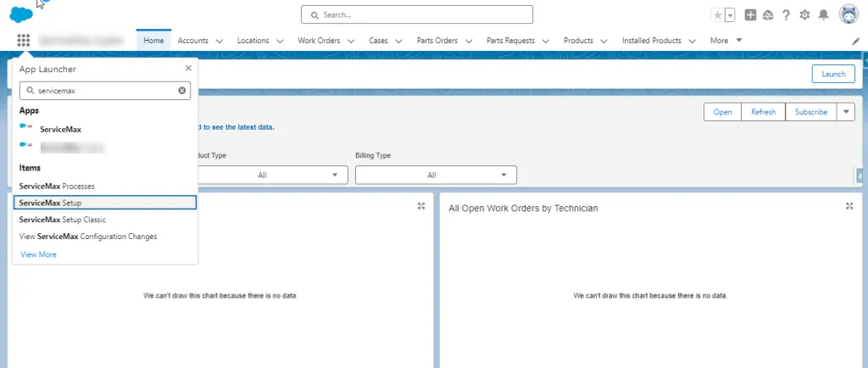Image resolution: width=868 pixels, height=368 pixels.
Task: Expand the Parts Requests tab chevron
Action: pos(546,41)
